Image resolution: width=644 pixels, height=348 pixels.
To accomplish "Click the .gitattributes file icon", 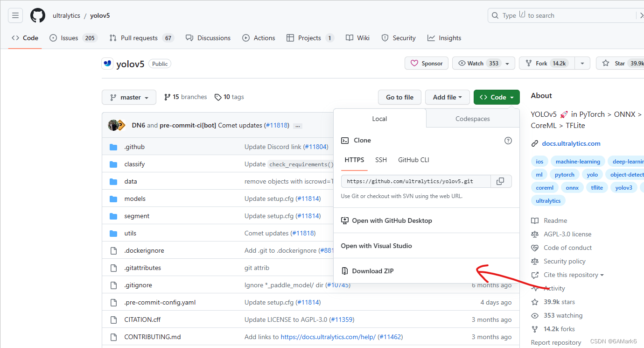I will point(113,268).
